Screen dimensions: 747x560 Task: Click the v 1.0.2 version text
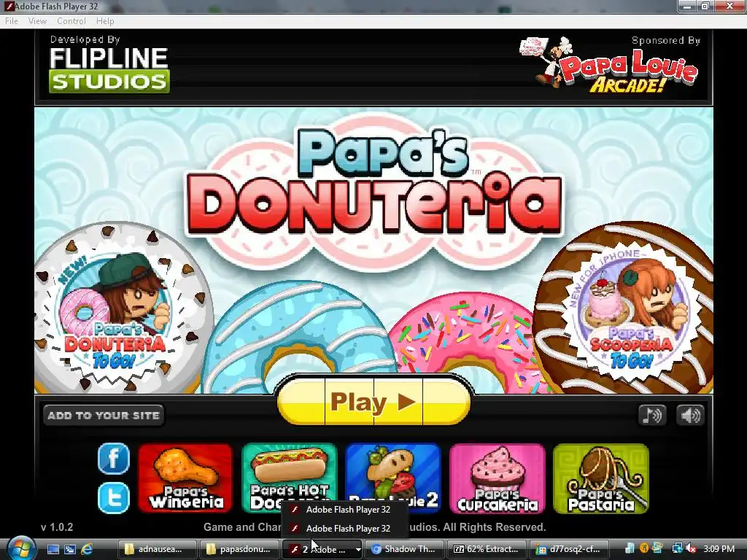57,527
